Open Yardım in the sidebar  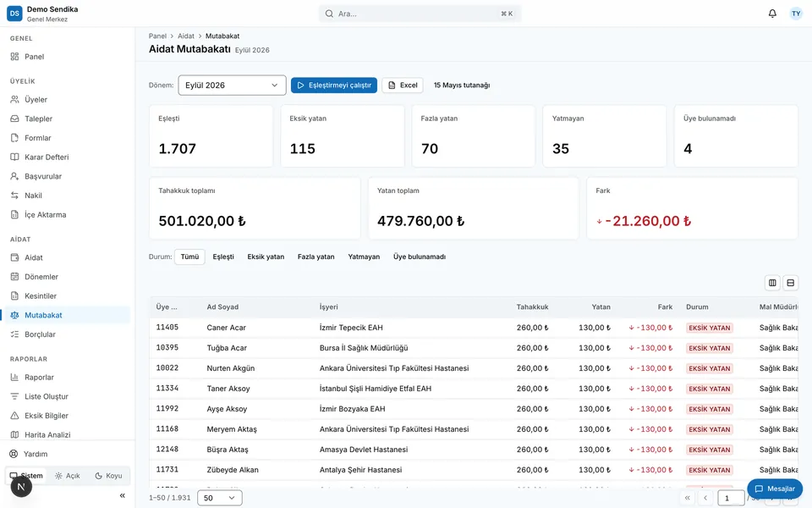(x=68, y=454)
